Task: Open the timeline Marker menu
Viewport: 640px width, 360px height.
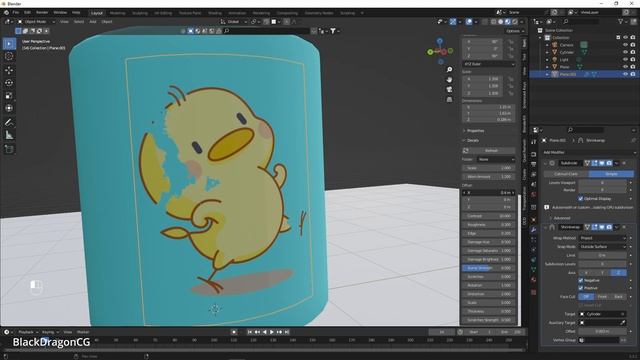Action: click(83, 332)
